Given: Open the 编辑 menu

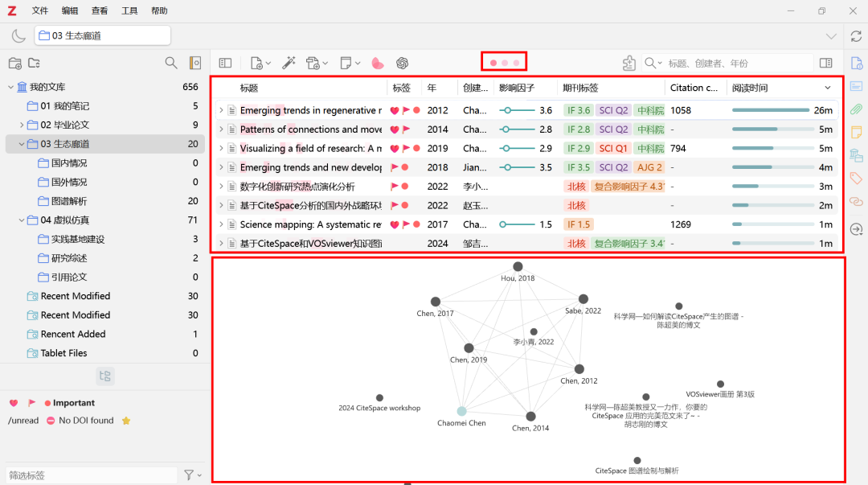Looking at the screenshot, I should pos(70,10).
